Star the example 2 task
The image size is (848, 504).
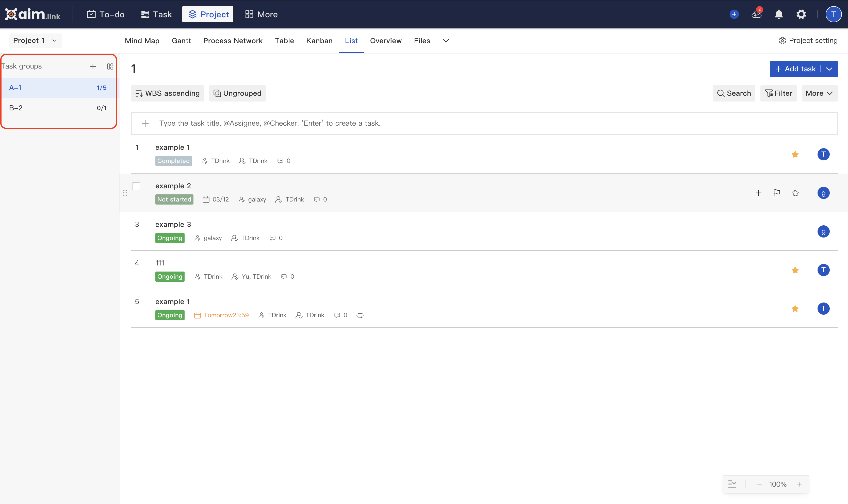[795, 193]
